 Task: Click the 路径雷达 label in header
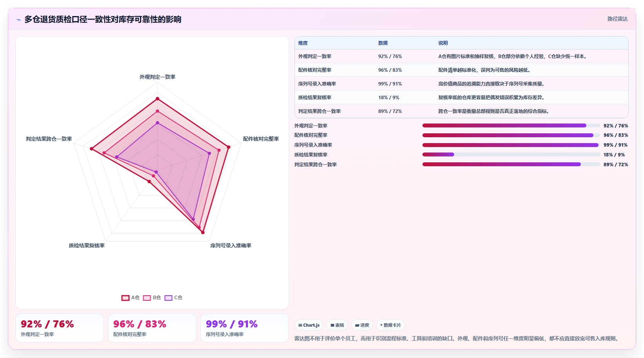point(617,19)
